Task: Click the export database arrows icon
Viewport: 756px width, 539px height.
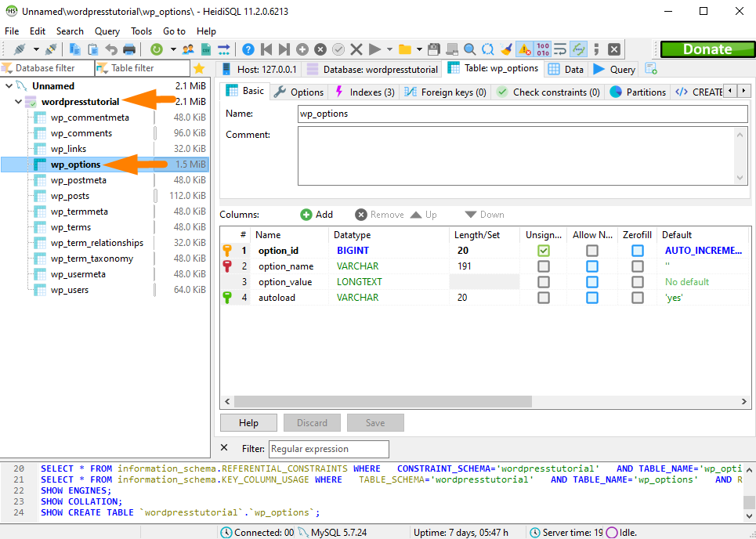Action: tap(224, 49)
